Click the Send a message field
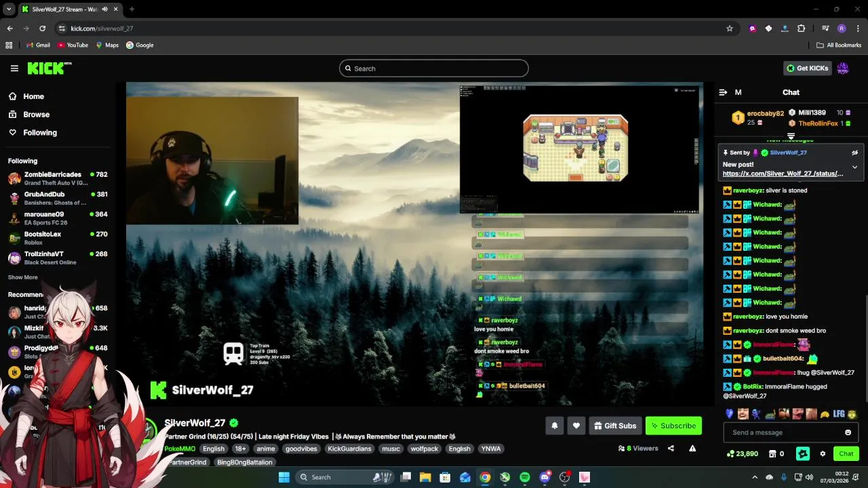This screenshot has height=488, width=868. 783,432
